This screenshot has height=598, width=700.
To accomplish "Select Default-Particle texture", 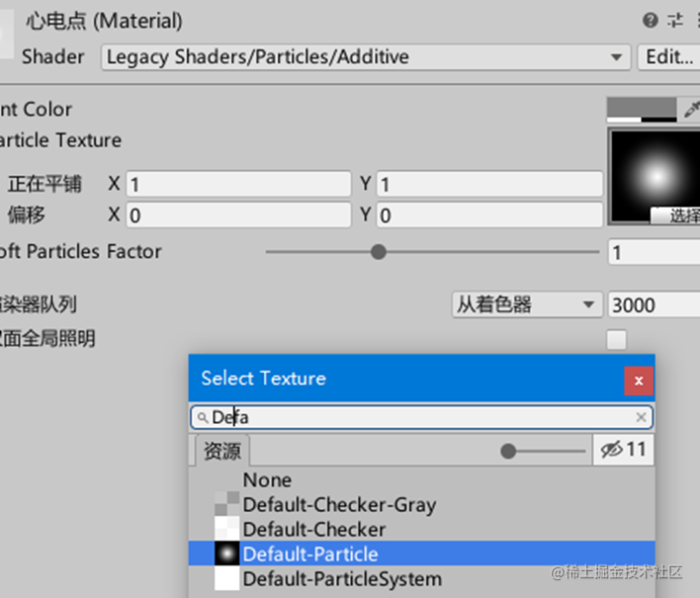I will pos(422,554).
